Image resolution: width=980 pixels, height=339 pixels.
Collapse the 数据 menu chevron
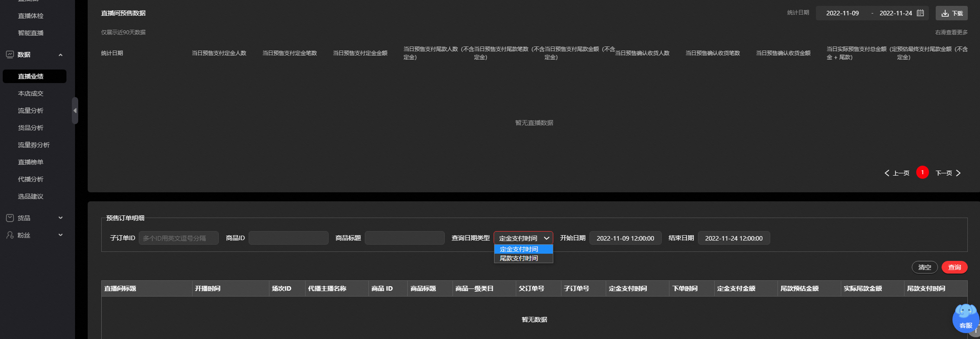tap(61, 55)
